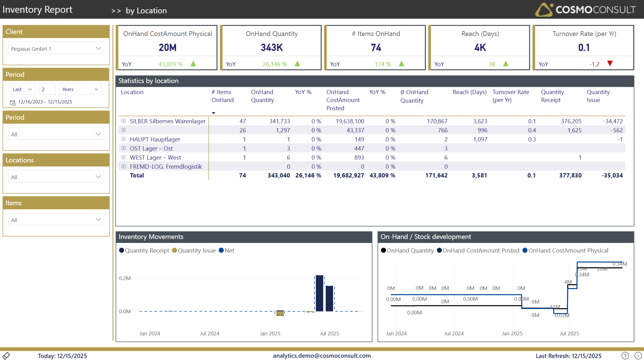The height and width of the screenshot is (362, 644).
Task: Click the period number input field
Action: pos(47,89)
